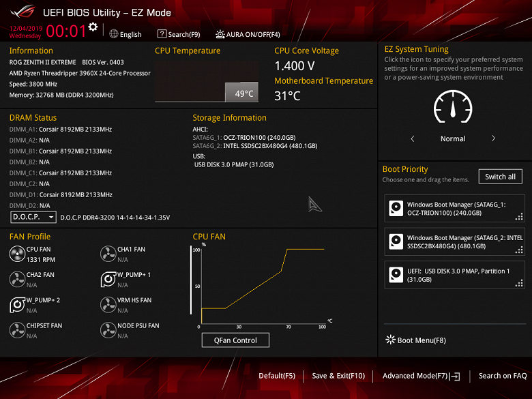Image resolution: width=532 pixels, height=399 pixels.
Task: Click the DIMM_A1 Corsair 8192MB entry
Action: coord(61,130)
